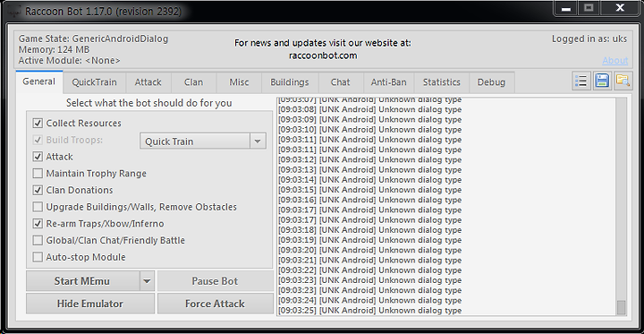Open the QuickTrain tab
This screenshot has width=644, height=334.
(94, 82)
